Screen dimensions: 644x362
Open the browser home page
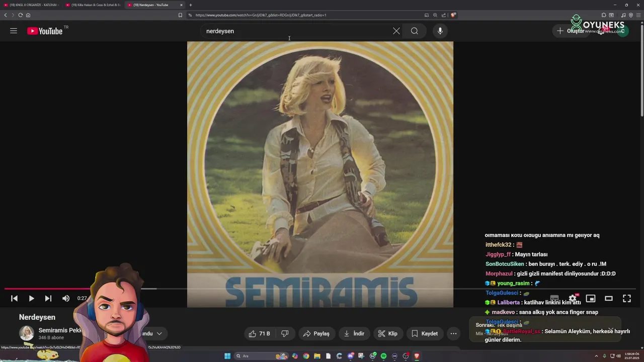28,15
